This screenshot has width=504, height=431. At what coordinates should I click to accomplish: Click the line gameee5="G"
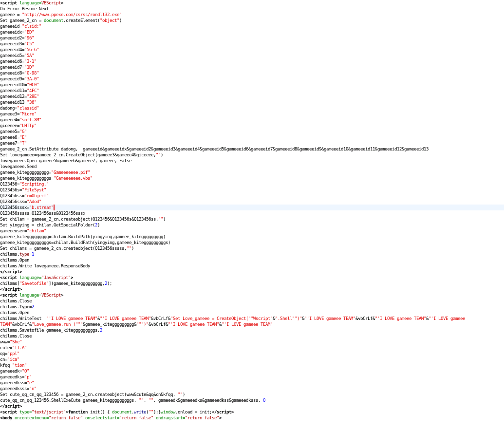click(x=14, y=131)
